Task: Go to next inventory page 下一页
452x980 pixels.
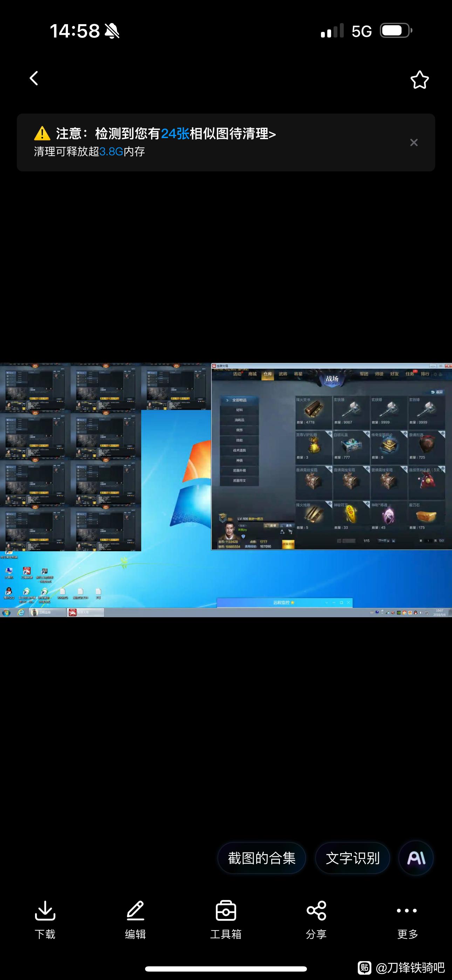Action: 384,540
